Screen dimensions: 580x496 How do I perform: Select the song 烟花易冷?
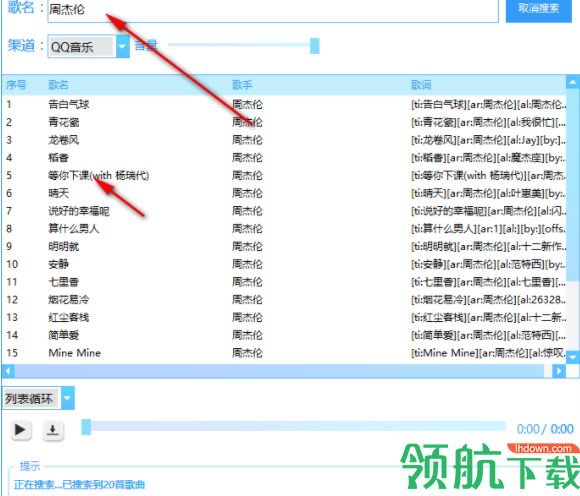[x=69, y=300]
